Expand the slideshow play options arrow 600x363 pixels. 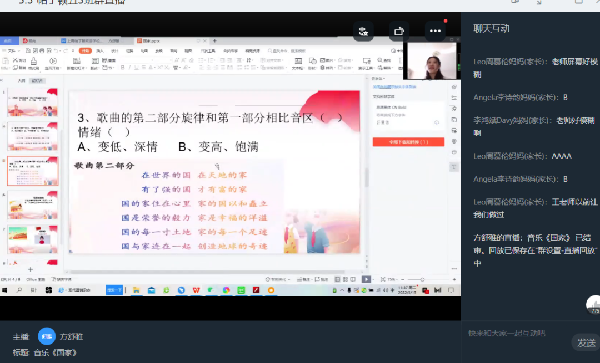click(x=372, y=279)
